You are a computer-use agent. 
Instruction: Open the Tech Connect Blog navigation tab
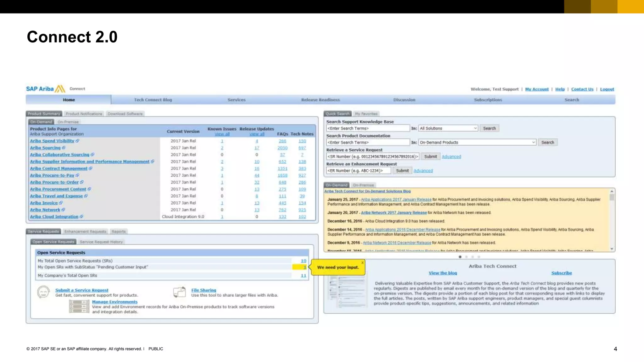point(153,100)
